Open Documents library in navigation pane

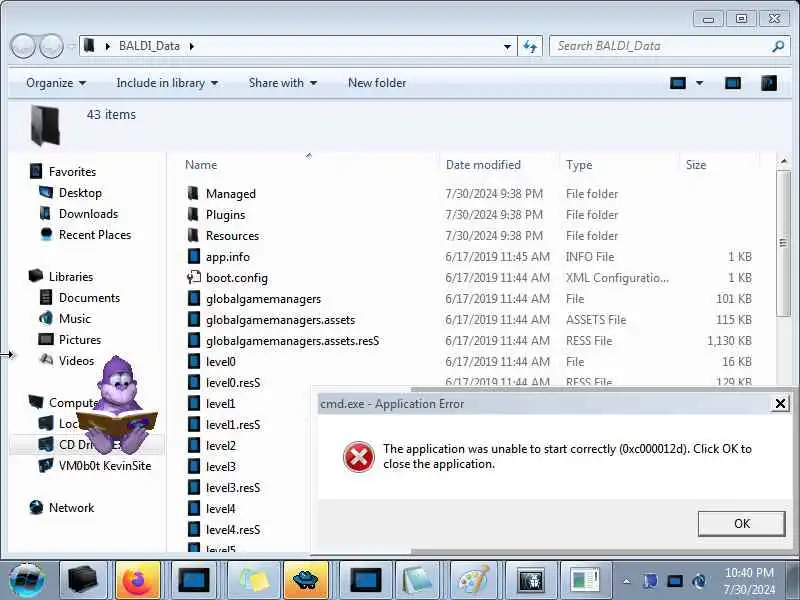click(89, 297)
